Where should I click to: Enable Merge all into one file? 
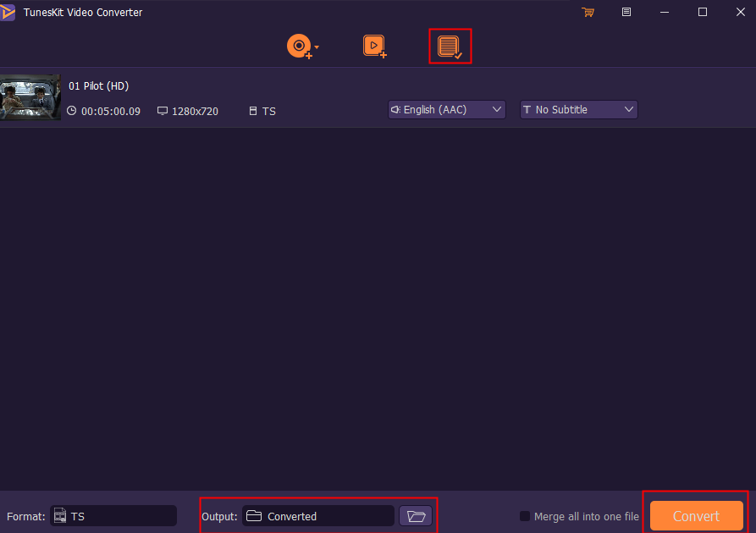[x=525, y=516]
